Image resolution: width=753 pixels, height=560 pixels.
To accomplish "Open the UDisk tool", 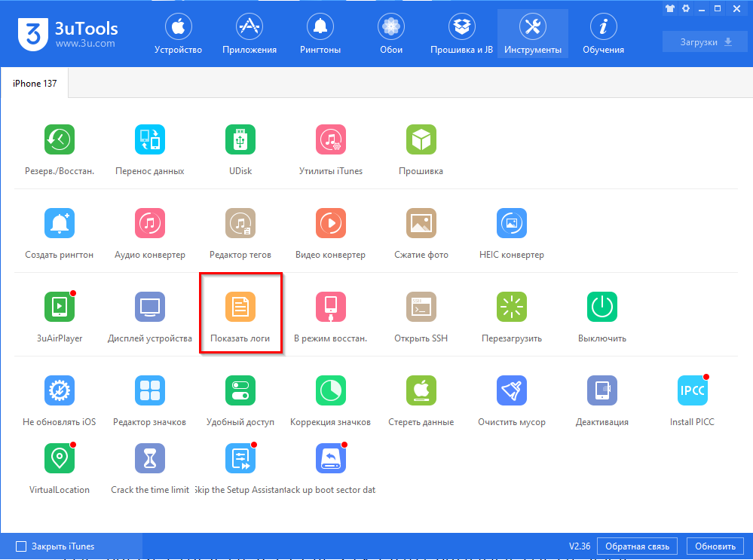I will (240, 139).
